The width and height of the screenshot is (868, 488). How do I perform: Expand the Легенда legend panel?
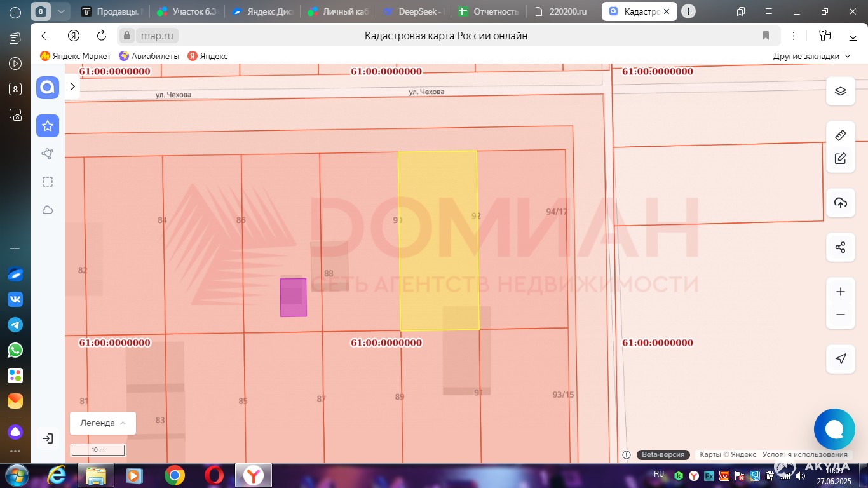[103, 423]
